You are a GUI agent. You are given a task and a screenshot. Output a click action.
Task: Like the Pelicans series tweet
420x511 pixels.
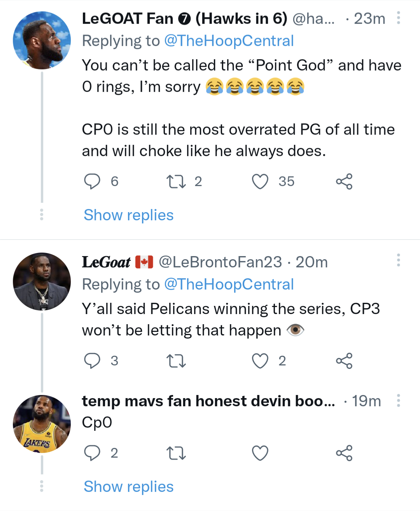coord(260,361)
